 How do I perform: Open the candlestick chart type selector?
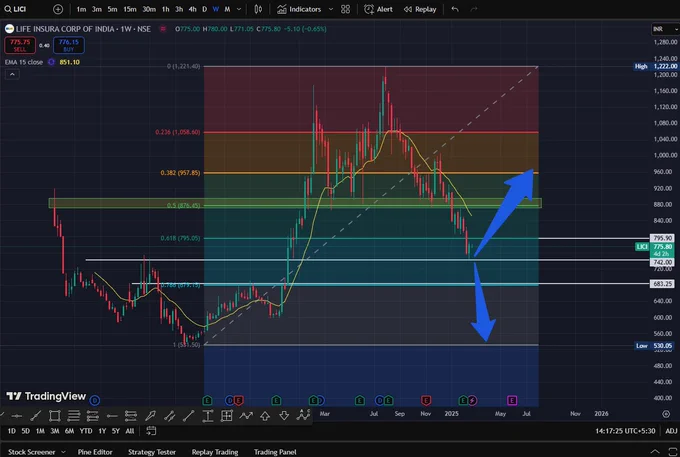(x=258, y=9)
